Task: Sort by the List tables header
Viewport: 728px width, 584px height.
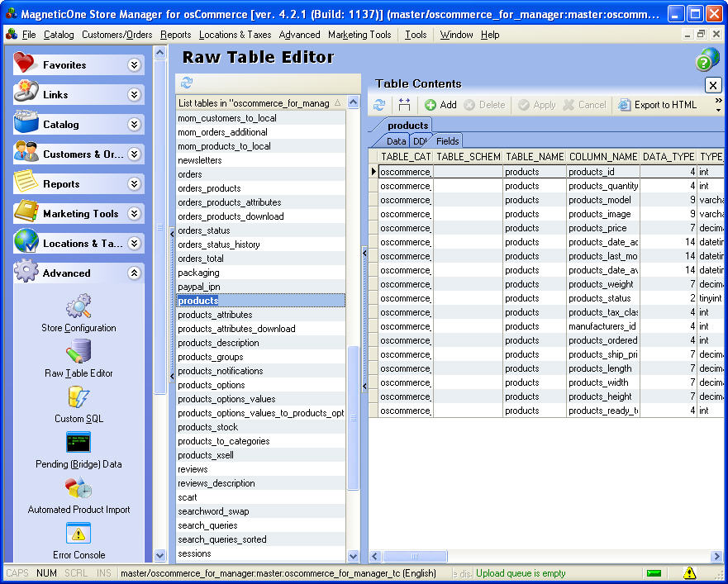Action: [260, 103]
